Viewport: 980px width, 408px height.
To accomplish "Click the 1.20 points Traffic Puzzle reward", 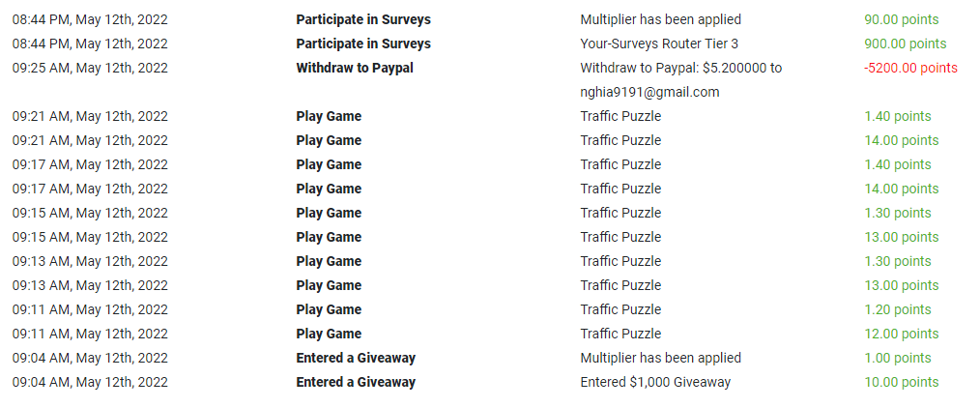I will click(898, 309).
